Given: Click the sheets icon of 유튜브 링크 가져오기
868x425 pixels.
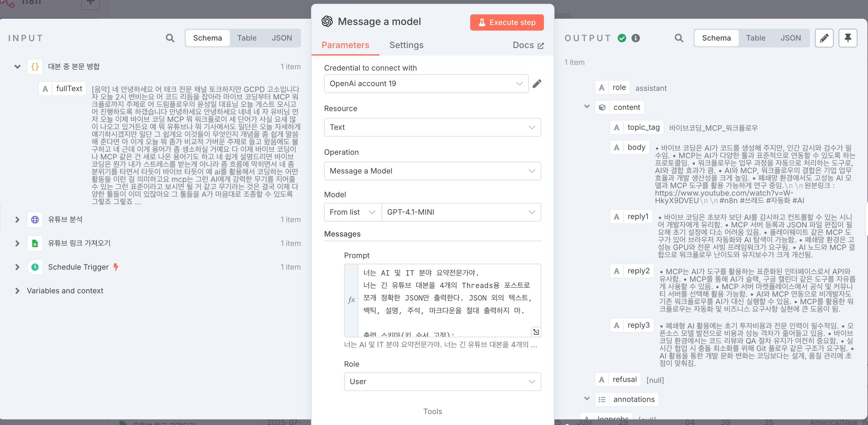Looking at the screenshot, I should [35, 243].
